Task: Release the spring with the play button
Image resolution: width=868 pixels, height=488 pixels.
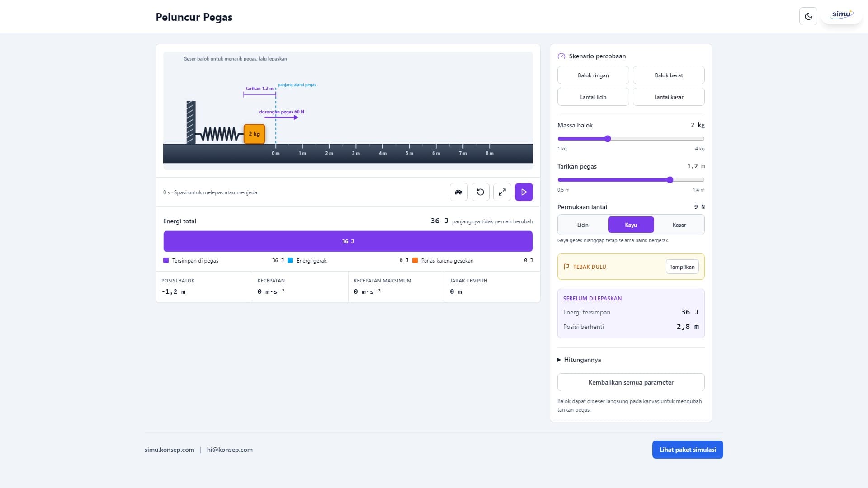Action: [524, 192]
